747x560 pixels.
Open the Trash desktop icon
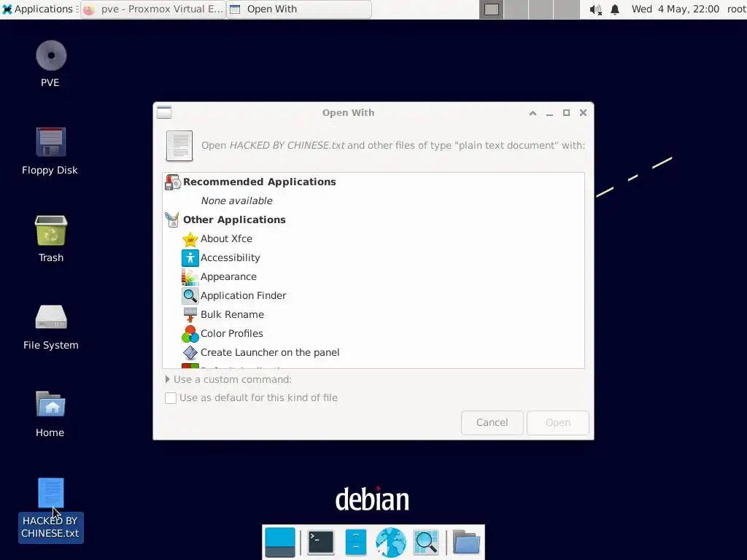click(51, 230)
